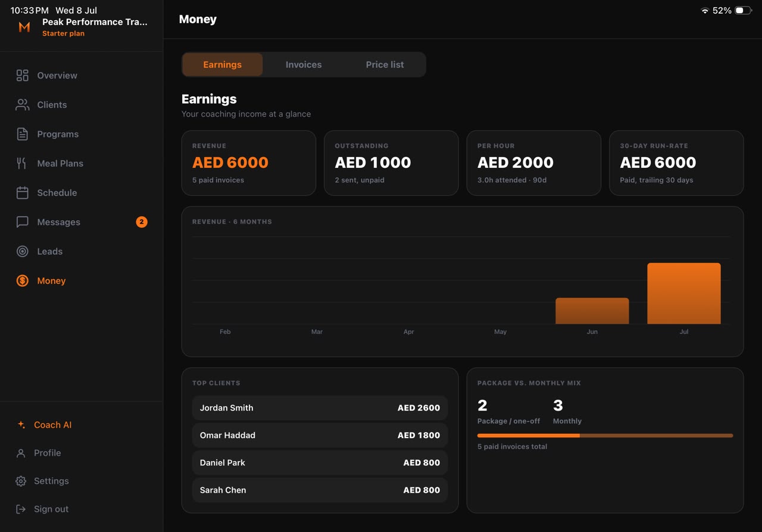This screenshot has width=762, height=532.
Task: Click the unread badge on Messages
Action: pos(142,222)
